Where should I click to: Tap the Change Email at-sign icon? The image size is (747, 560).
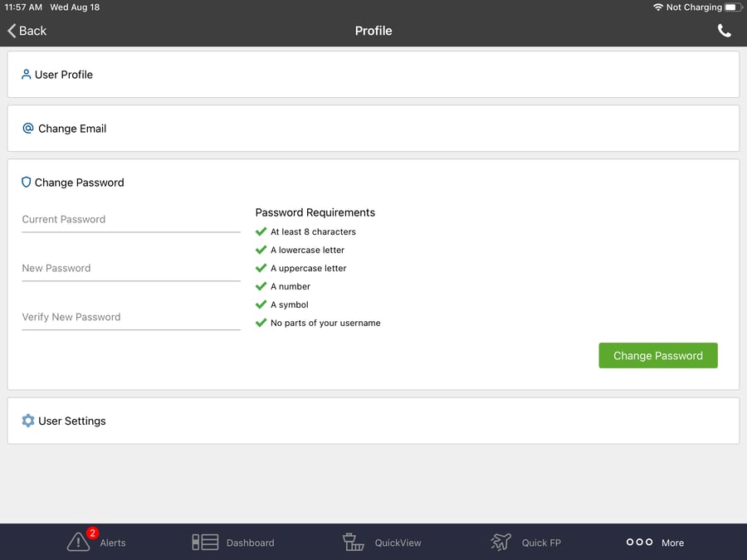[x=27, y=128]
